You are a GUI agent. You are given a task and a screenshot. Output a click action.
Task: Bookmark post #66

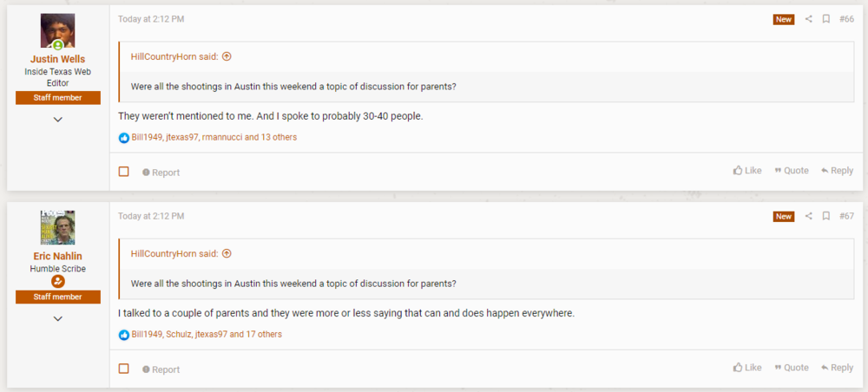[826, 19]
